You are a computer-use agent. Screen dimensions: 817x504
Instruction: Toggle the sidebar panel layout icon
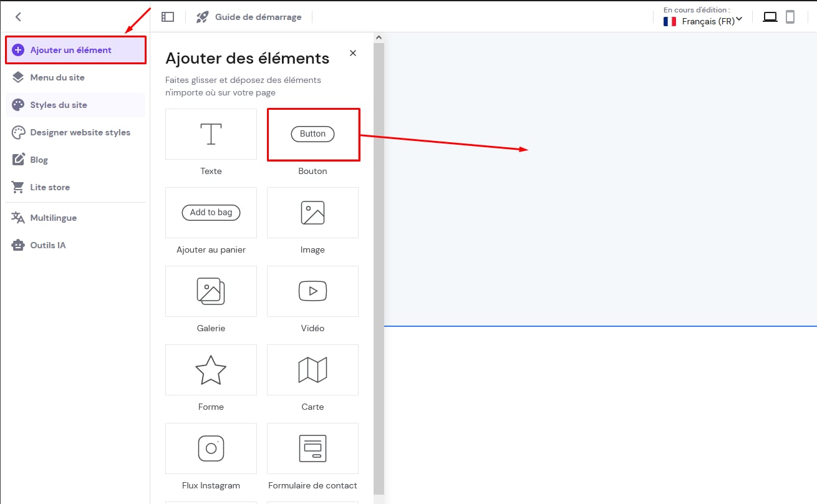167,17
